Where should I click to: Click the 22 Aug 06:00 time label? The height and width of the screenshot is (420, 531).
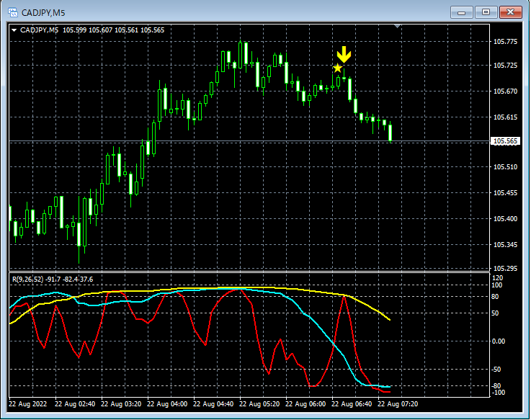click(x=305, y=404)
